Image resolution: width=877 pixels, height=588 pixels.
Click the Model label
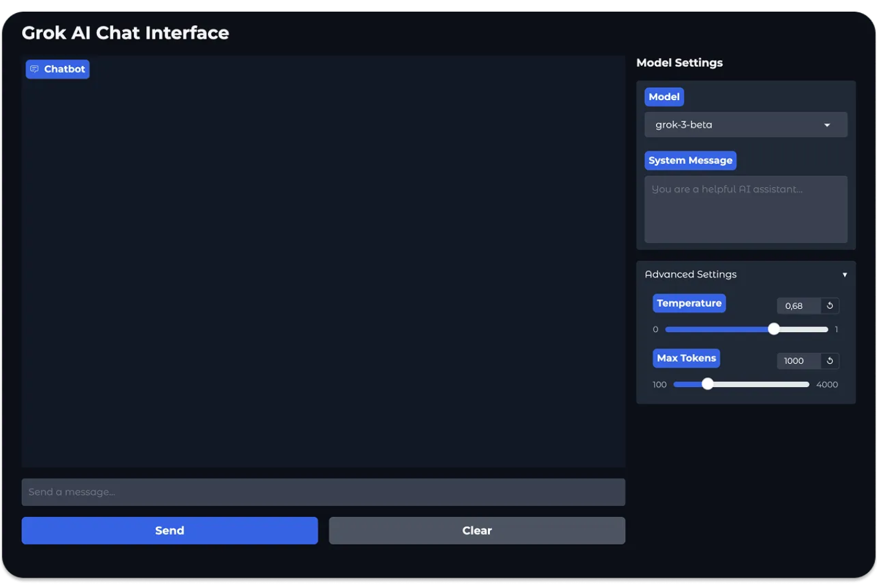664,97
